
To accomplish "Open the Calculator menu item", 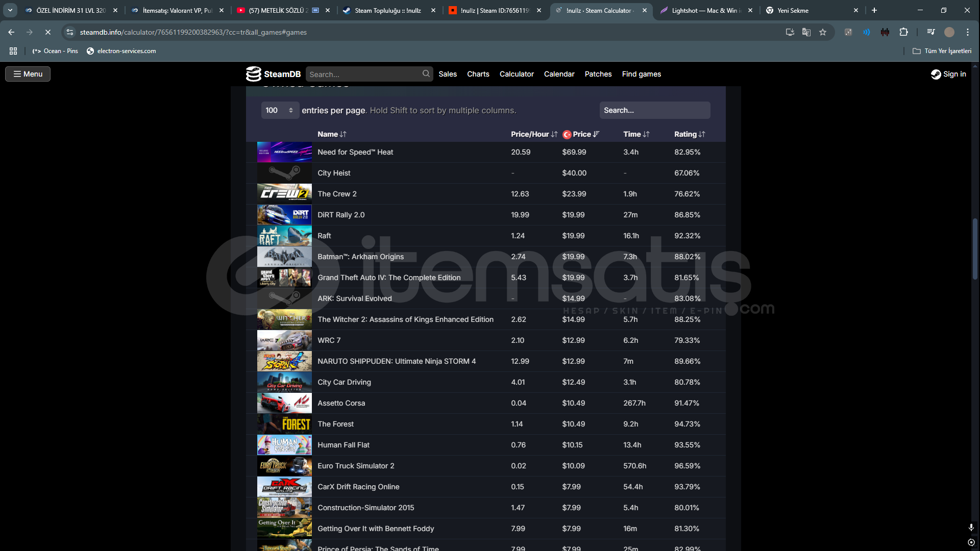I will click(x=517, y=74).
